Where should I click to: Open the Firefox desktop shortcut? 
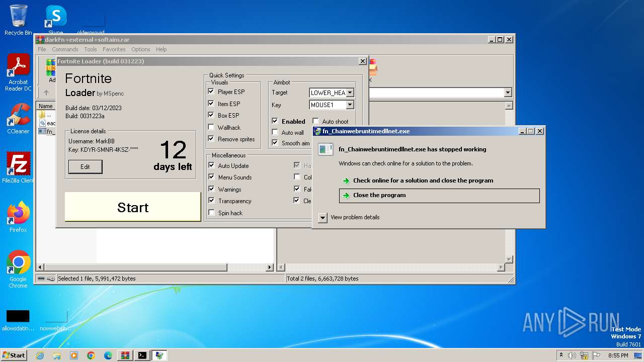18,217
